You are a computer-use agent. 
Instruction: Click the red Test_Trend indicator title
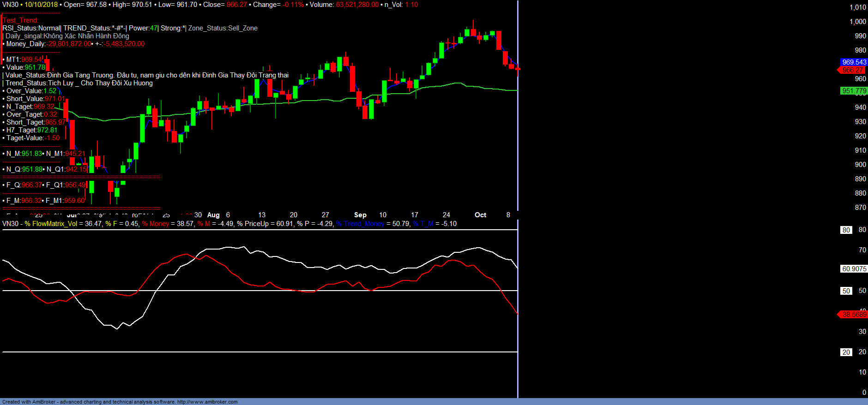pos(20,20)
